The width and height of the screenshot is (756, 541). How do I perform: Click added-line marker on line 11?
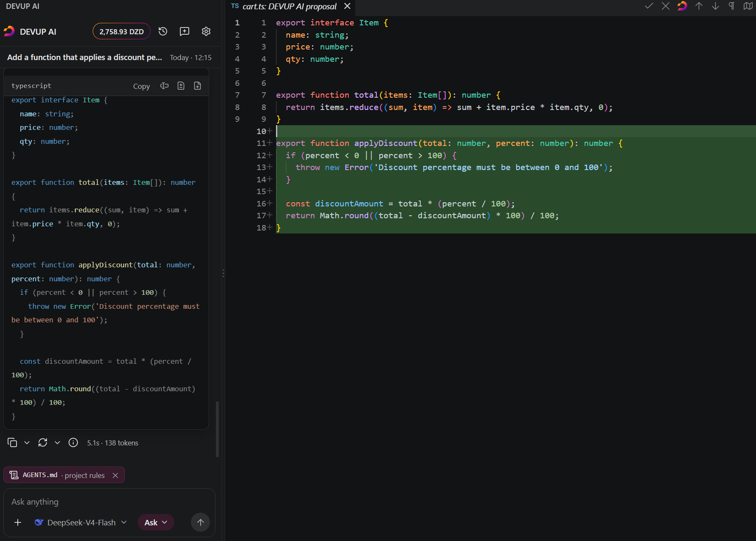[270, 143]
